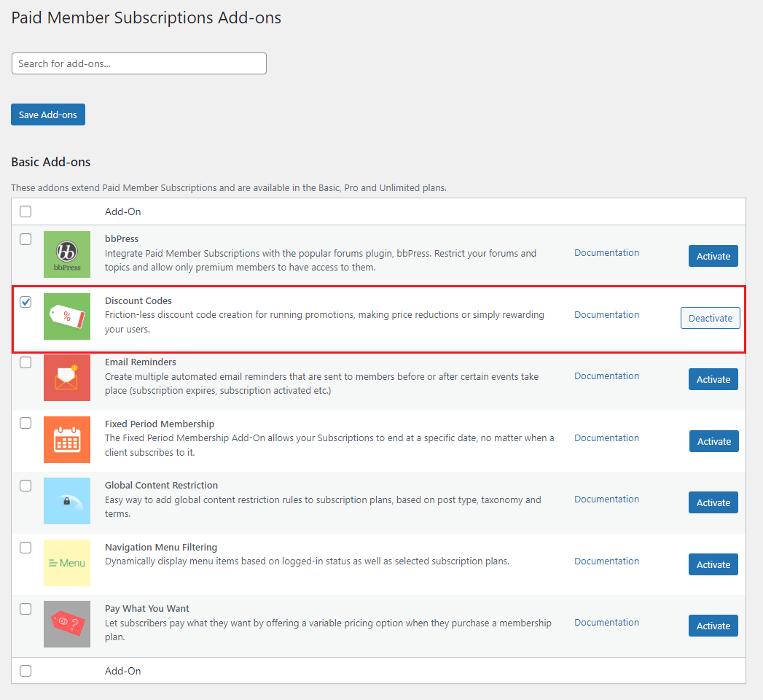Click the bbPress add-on icon
Viewport: 763px width, 700px height.
(66, 254)
